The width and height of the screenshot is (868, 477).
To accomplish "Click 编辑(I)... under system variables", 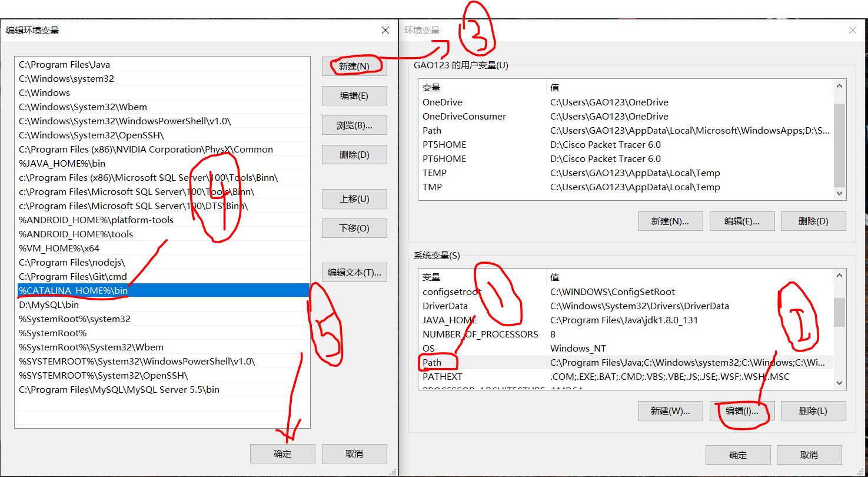I will 741,410.
